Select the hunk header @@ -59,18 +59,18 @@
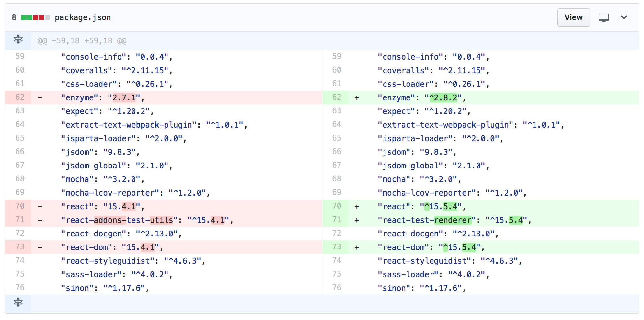 (82, 41)
